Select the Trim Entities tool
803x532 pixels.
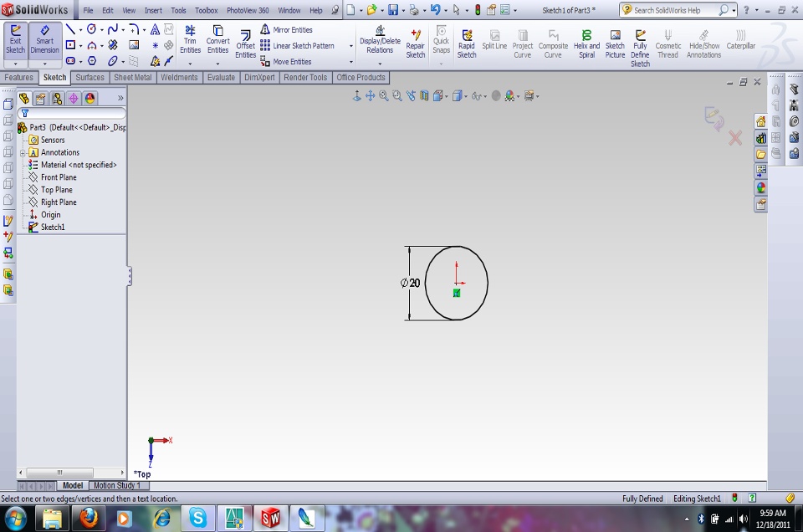click(x=191, y=40)
